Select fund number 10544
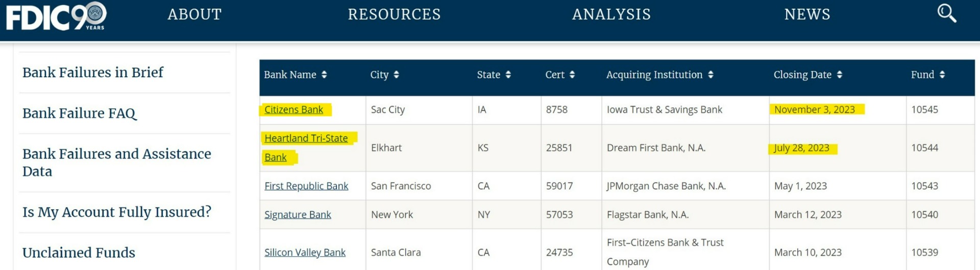The image size is (980, 270). point(925,148)
